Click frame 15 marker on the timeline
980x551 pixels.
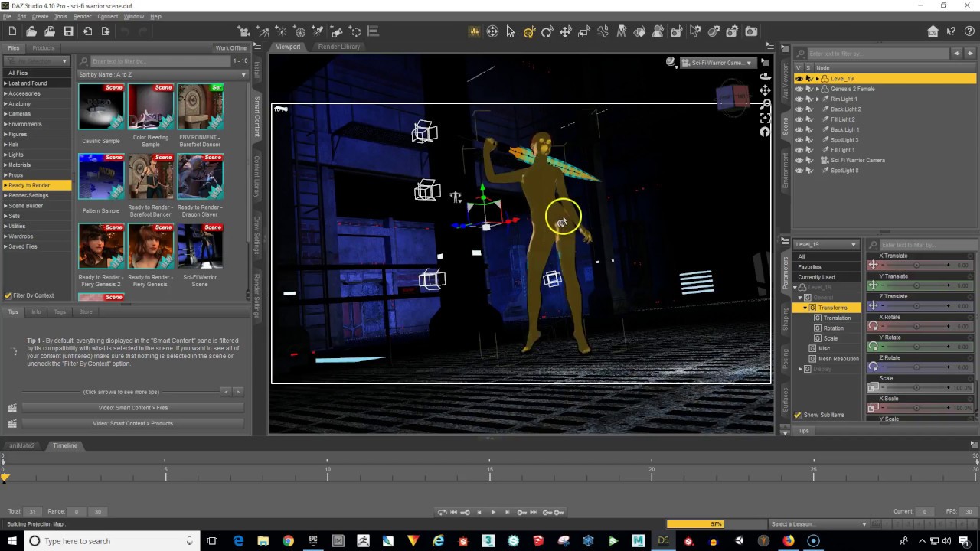490,469
